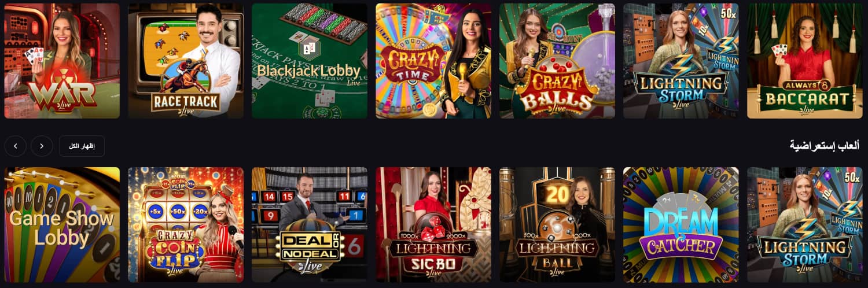Play Crazy Coin Flip Live
The height and width of the screenshot is (288, 868).
pos(186,225)
